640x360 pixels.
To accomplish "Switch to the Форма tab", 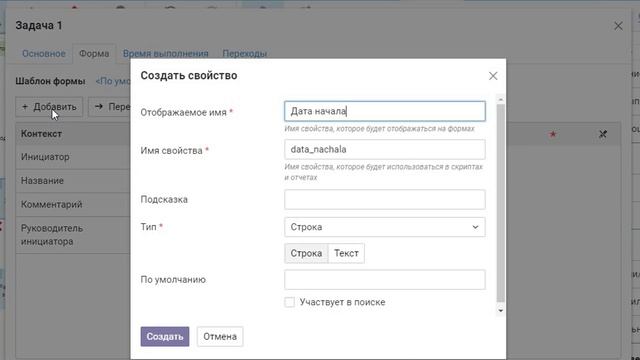I will point(94,54).
